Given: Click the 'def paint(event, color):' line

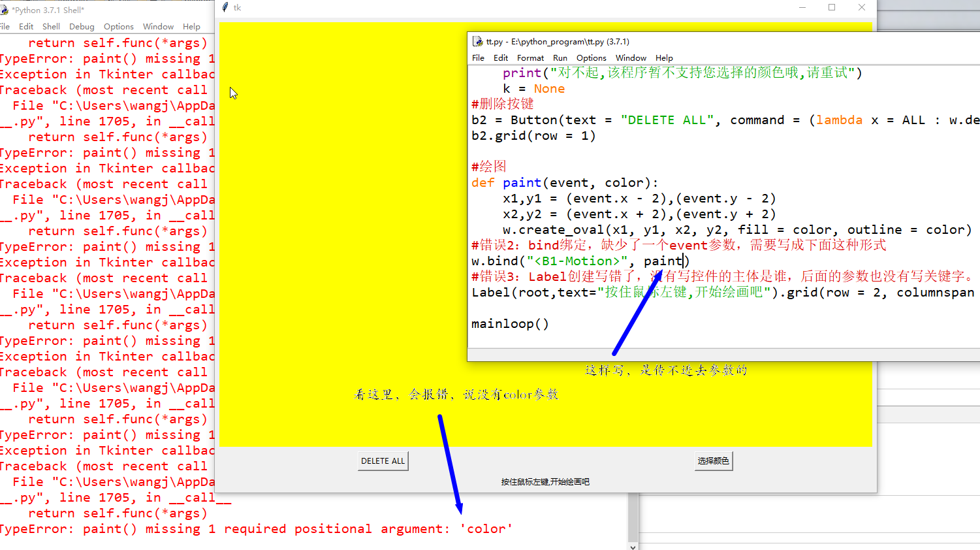Looking at the screenshot, I should [x=565, y=183].
